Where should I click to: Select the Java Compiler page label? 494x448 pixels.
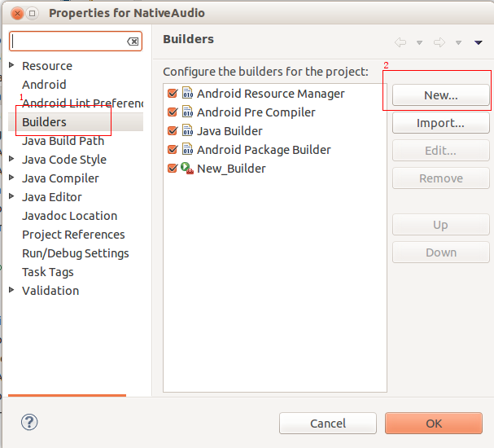(60, 178)
